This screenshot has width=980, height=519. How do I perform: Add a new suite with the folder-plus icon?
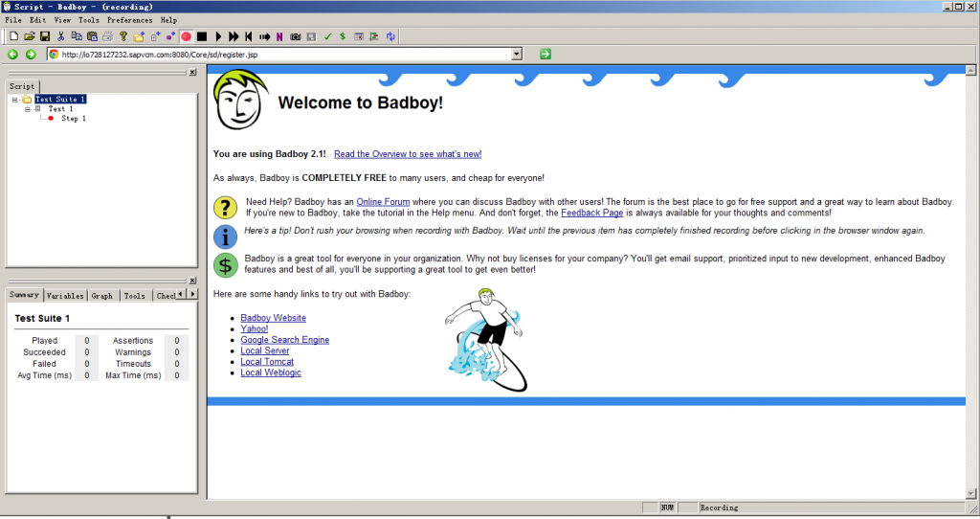(x=139, y=36)
